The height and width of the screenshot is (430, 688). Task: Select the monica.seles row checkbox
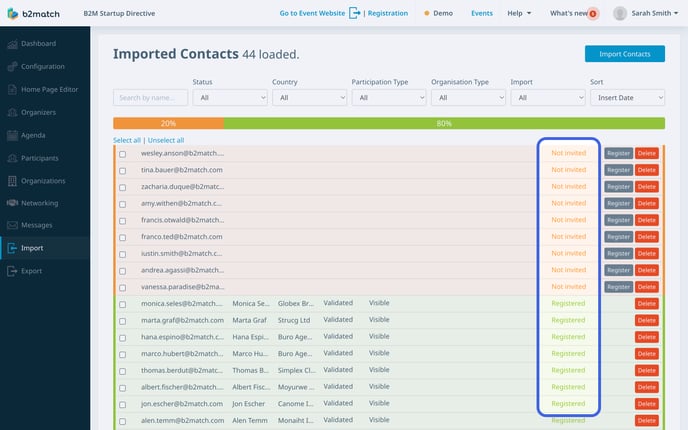(x=122, y=304)
